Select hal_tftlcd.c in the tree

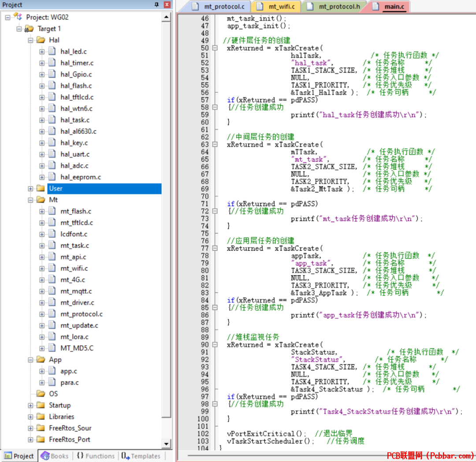point(77,97)
